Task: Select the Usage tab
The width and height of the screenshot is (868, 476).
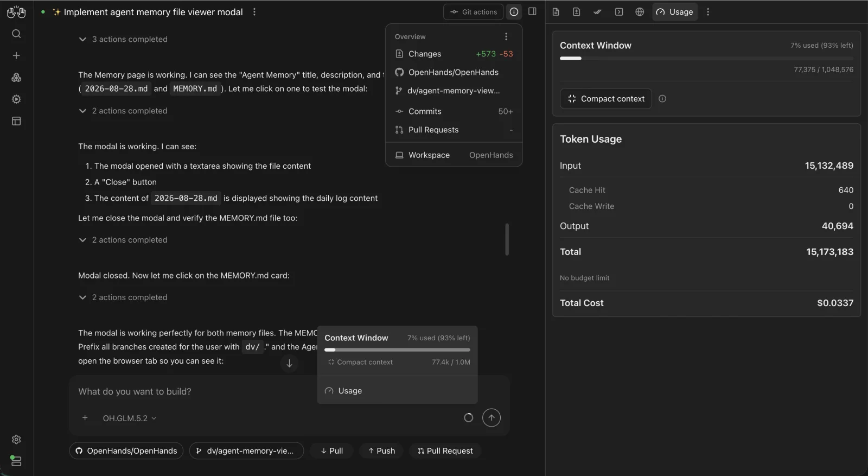Action: point(675,12)
